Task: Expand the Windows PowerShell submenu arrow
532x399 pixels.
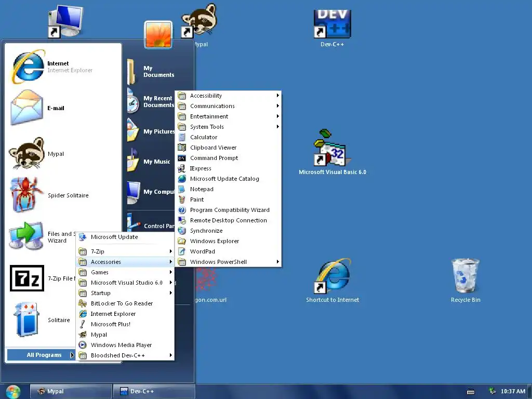Action: coord(277,262)
